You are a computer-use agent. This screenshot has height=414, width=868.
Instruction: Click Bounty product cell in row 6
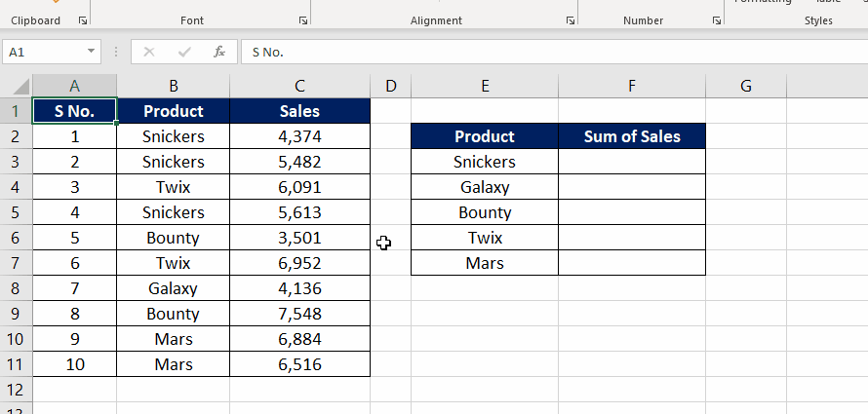174,238
